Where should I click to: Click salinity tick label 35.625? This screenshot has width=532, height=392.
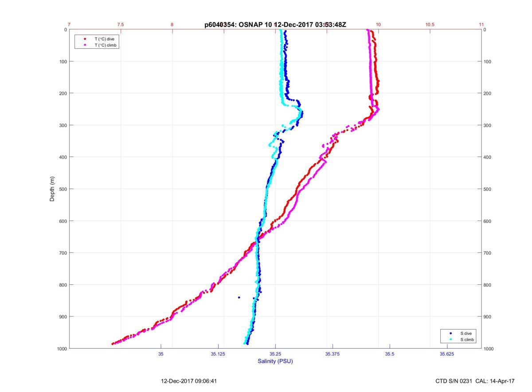point(447,354)
